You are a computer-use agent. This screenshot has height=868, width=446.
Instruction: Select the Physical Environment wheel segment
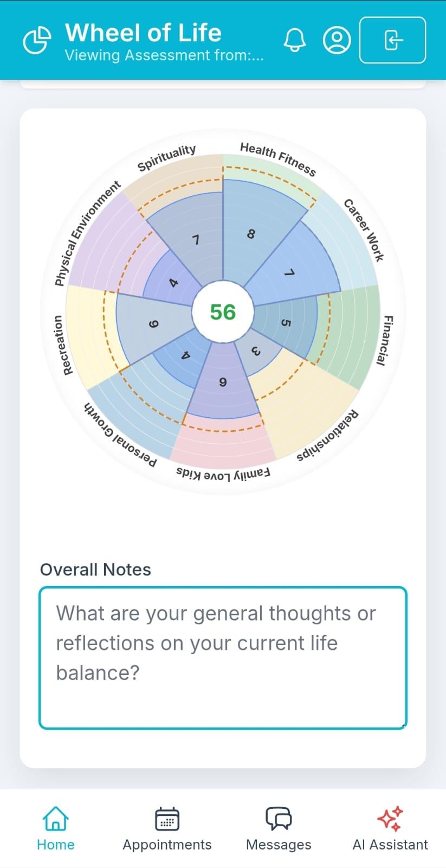[x=173, y=282]
